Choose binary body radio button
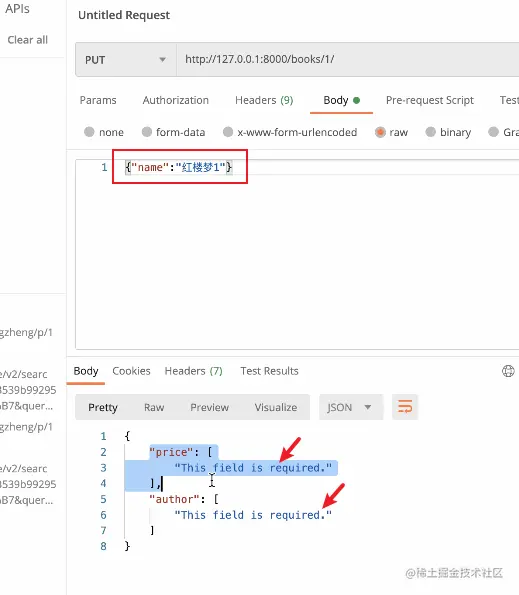519x595 pixels. [x=431, y=132]
